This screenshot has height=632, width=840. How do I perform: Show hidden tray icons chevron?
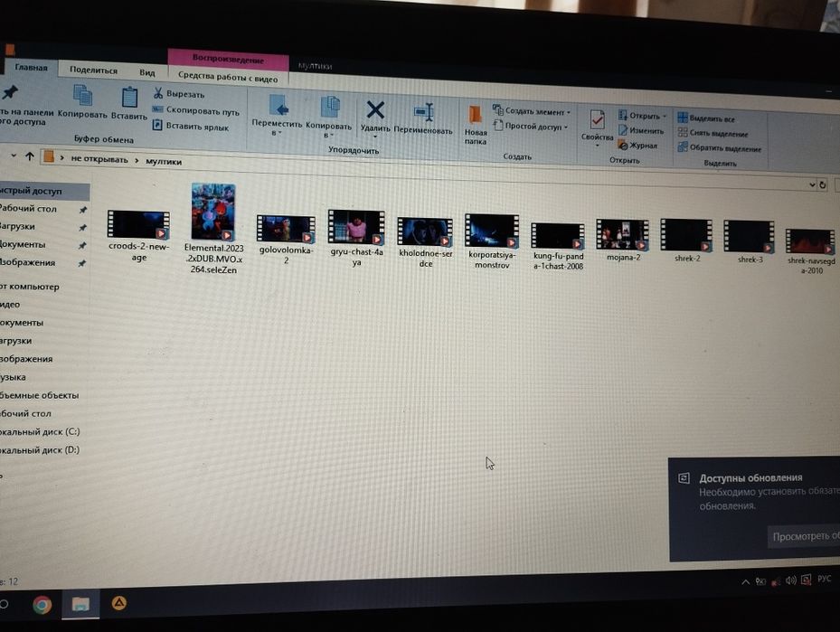coord(745,582)
